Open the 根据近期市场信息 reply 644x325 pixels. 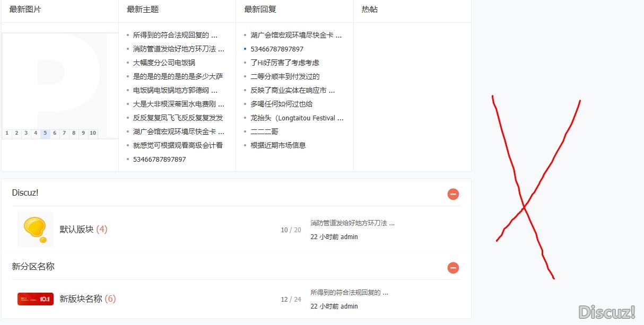[x=278, y=145]
